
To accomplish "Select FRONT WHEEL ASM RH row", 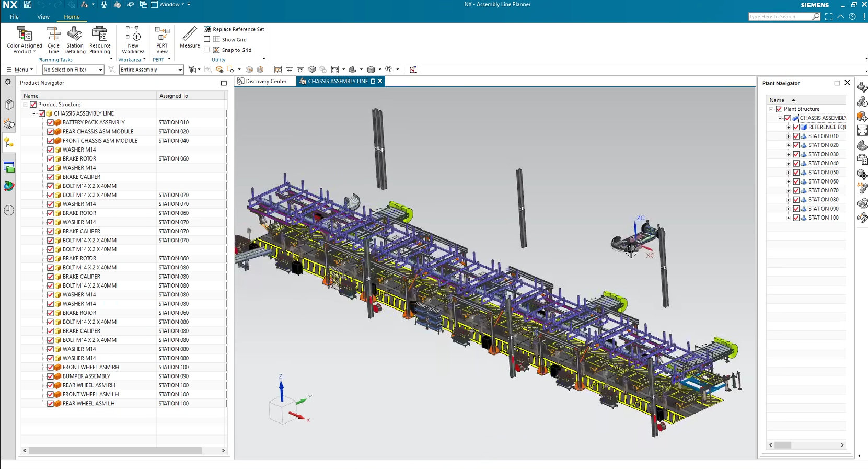I will pos(90,367).
